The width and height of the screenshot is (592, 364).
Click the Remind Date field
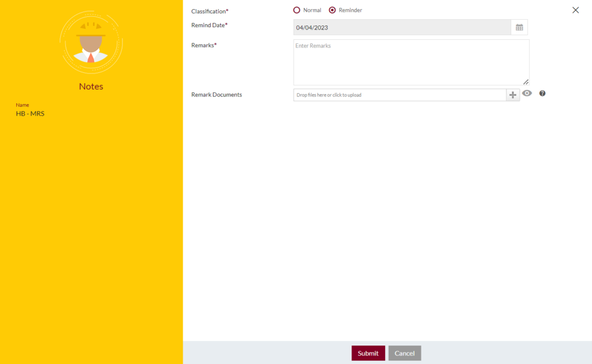tap(402, 28)
